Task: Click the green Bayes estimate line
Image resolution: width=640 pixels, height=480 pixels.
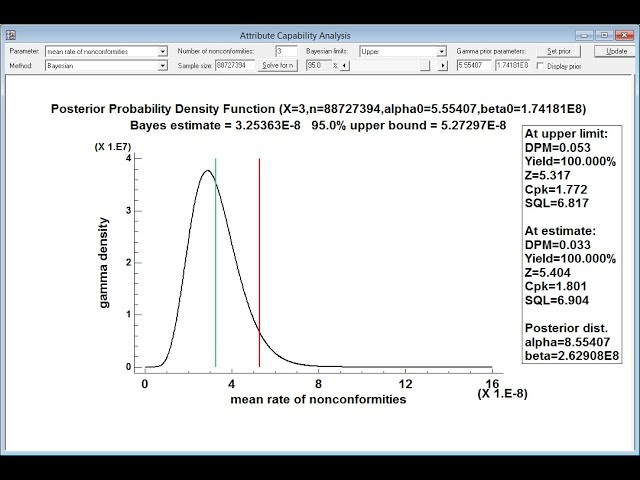Action: (x=216, y=262)
